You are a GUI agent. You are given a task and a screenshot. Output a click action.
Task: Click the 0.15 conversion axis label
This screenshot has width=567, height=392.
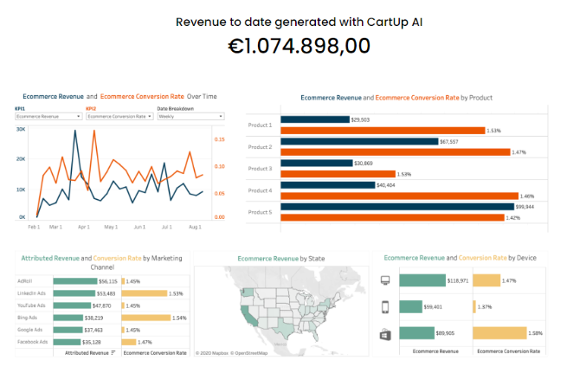[220, 139]
